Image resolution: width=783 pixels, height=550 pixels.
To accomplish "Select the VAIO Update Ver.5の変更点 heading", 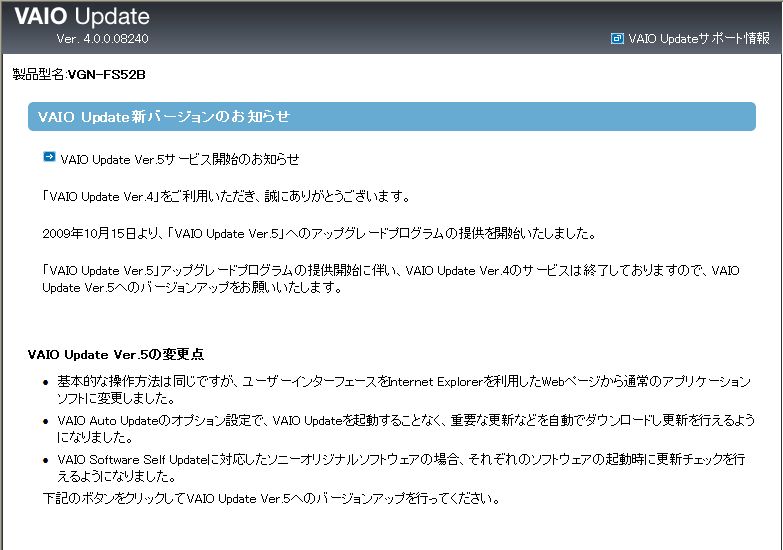I will [116, 354].
